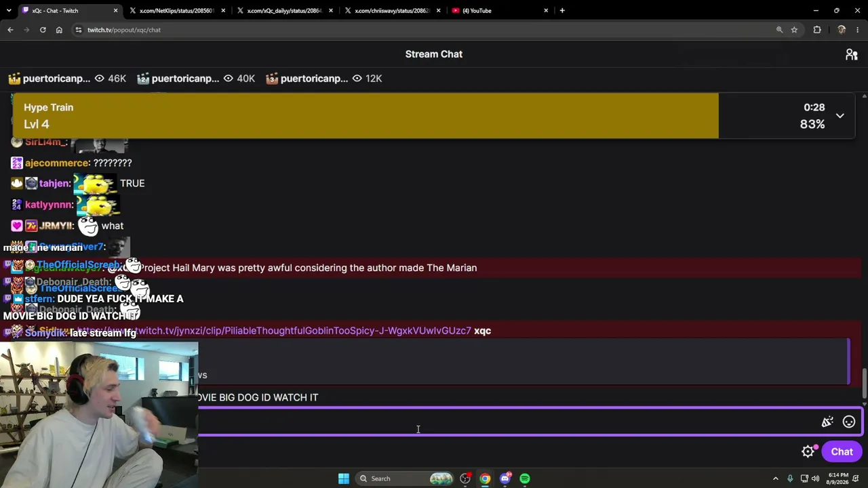The image size is (868, 488).
Task: Open the taskbar network icon
Action: [804, 479]
